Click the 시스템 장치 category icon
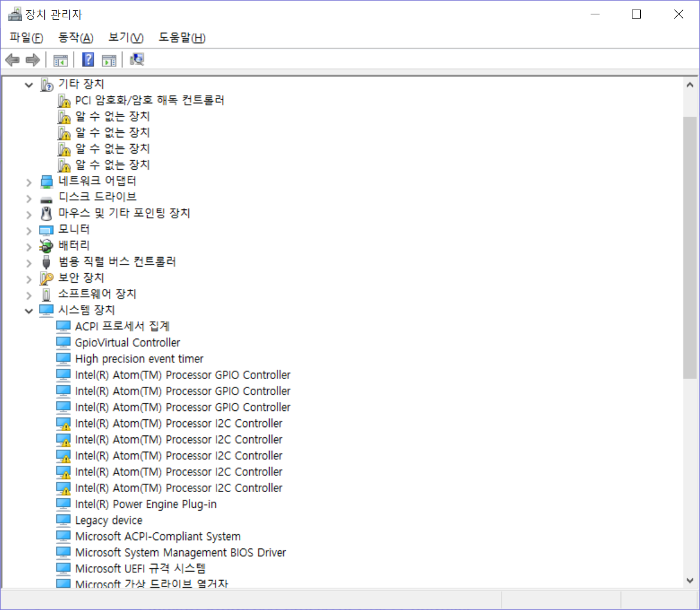The height and width of the screenshot is (610, 700). pyautogui.click(x=47, y=310)
